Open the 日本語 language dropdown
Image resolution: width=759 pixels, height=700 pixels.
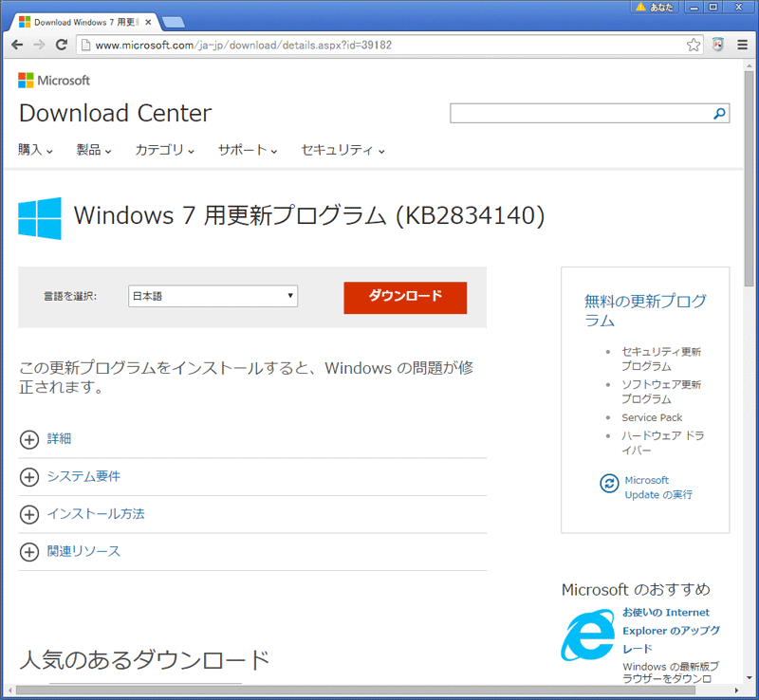[x=213, y=296]
